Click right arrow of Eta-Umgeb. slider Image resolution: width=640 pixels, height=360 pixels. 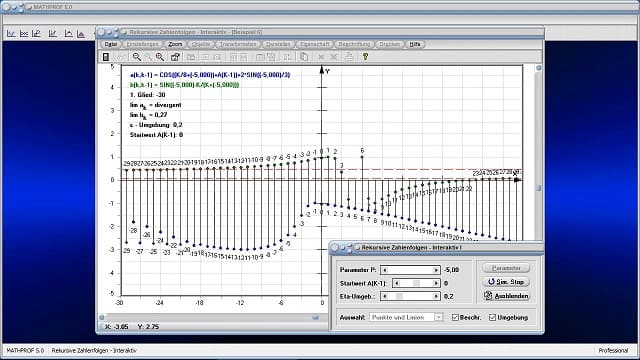[436, 296]
